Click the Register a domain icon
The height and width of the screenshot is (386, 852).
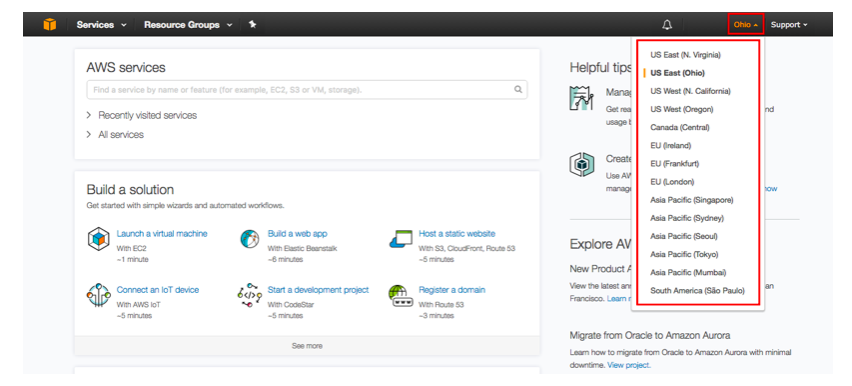(x=401, y=295)
